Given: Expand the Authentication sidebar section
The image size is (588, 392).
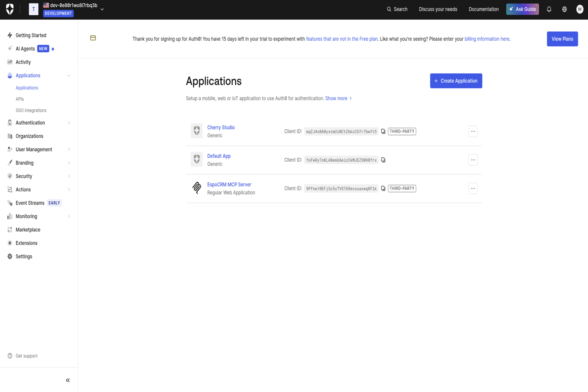Looking at the screenshot, I should [69, 123].
